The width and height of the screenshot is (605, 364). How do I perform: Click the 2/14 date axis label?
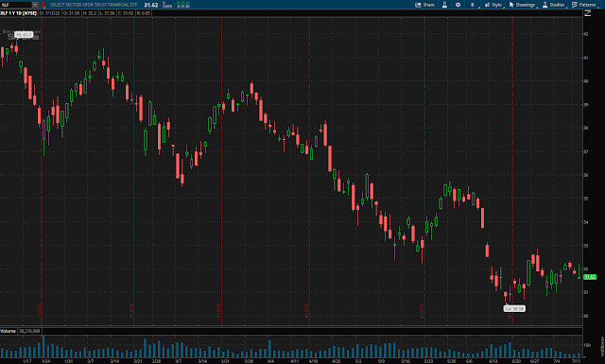click(114, 361)
